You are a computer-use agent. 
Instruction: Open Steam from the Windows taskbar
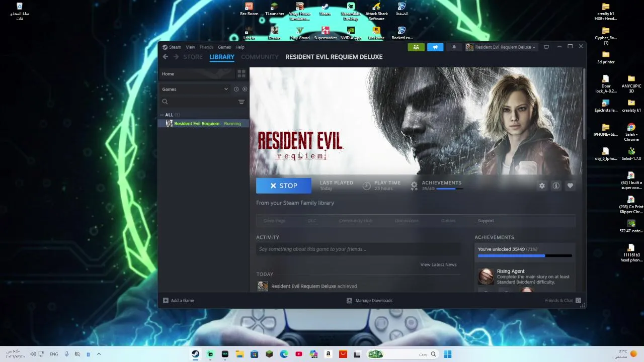[195, 354]
